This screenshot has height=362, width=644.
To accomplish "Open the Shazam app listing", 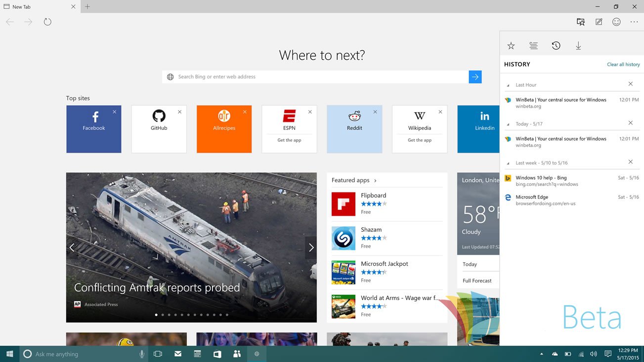I will (x=387, y=238).
